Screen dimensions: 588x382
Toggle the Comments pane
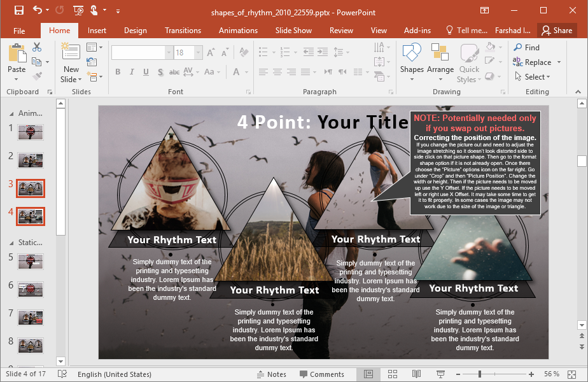(321, 374)
